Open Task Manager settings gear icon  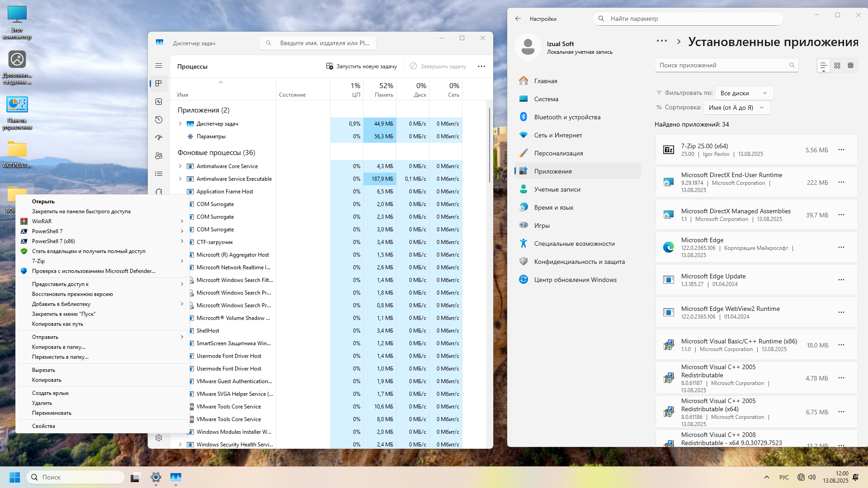(x=159, y=438)
